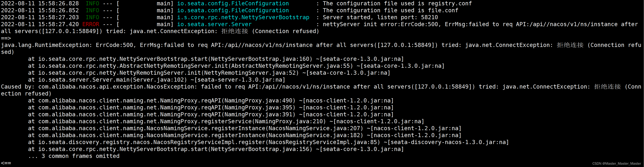Screen dimensions: 644x167
Task: Click the timestamp 15:58:26.852
Action: pos(58,10)
